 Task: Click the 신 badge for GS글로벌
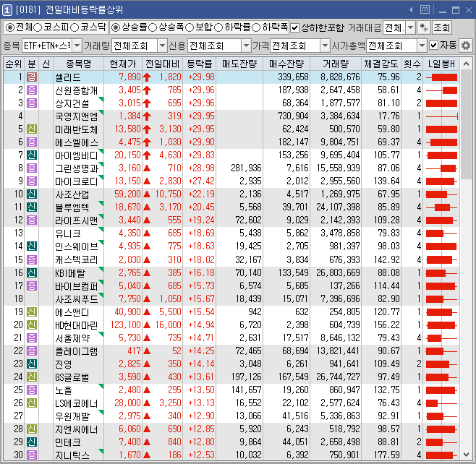click(x=32, y=377)
